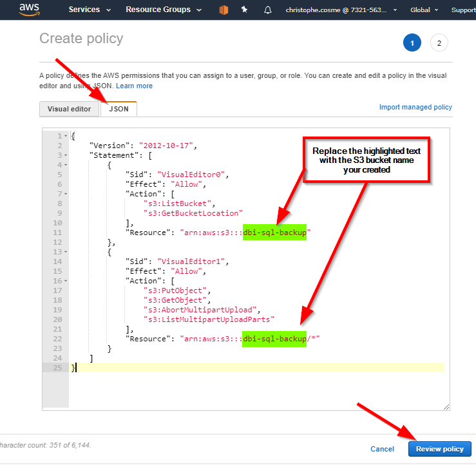
Task: Click the Cancel link
Action: 382,449
